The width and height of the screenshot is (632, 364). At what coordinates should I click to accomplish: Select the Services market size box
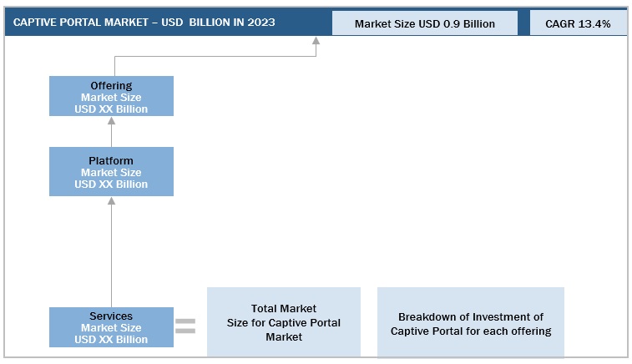[x=111, y=327]
